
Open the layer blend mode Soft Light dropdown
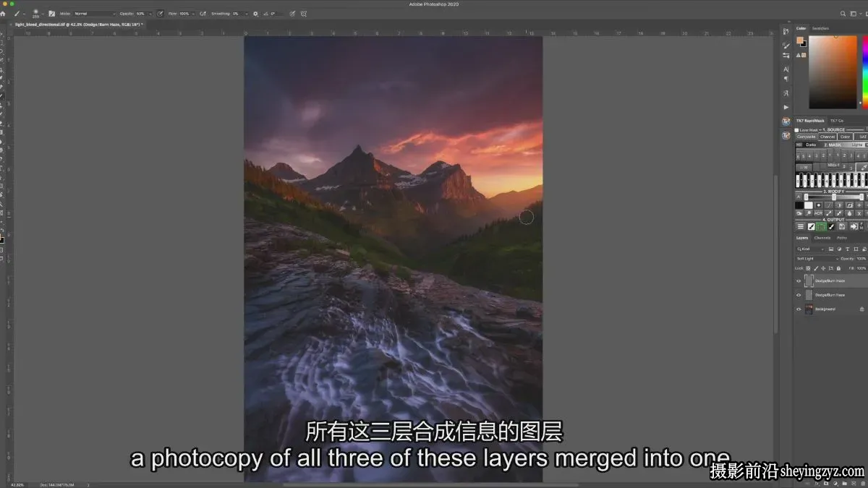(x=817, y=258)
